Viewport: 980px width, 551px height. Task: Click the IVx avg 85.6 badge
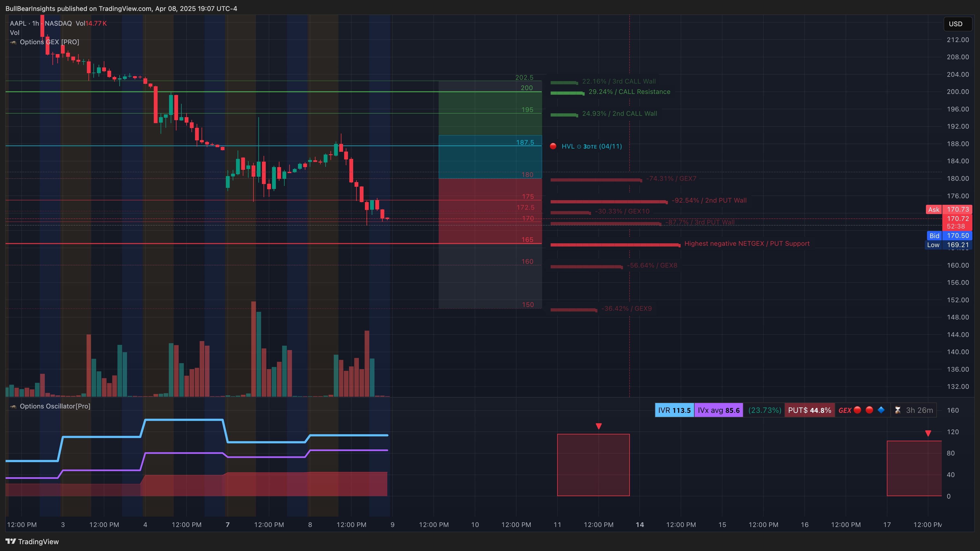pos(719,410)
